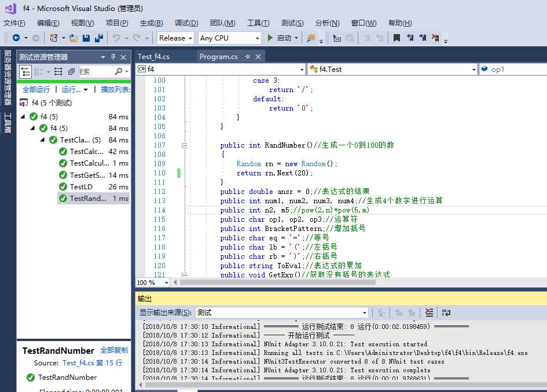Open the 文件(F) menu
Screen dimensions: 547x392
point(14,23)
